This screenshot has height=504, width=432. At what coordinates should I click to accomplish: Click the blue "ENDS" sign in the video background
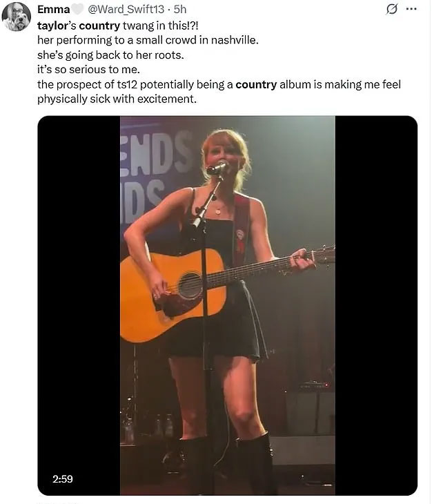161,151
